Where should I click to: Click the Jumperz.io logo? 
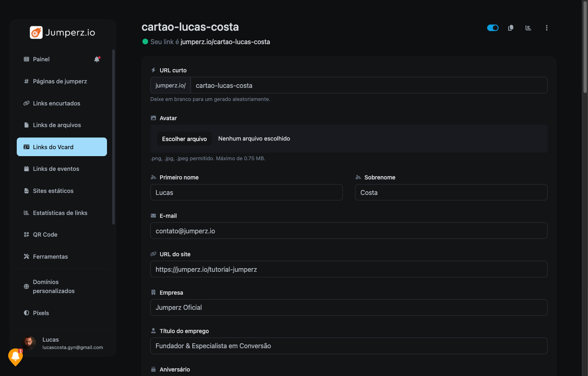[62, 32]
